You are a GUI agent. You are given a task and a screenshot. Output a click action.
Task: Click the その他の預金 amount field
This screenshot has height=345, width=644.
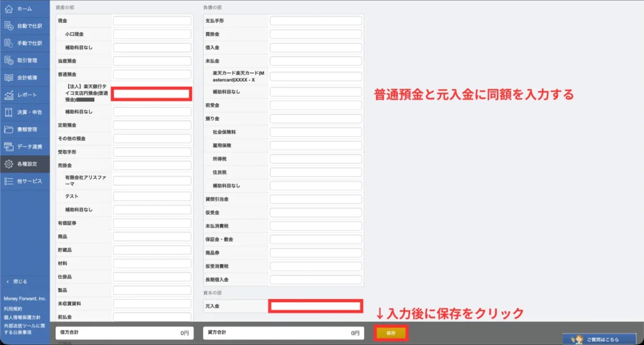click(x=152, y=139)
